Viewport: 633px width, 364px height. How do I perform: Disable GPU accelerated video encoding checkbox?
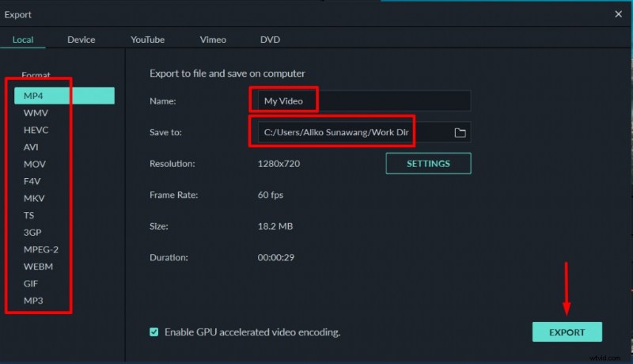coord(154,332)
